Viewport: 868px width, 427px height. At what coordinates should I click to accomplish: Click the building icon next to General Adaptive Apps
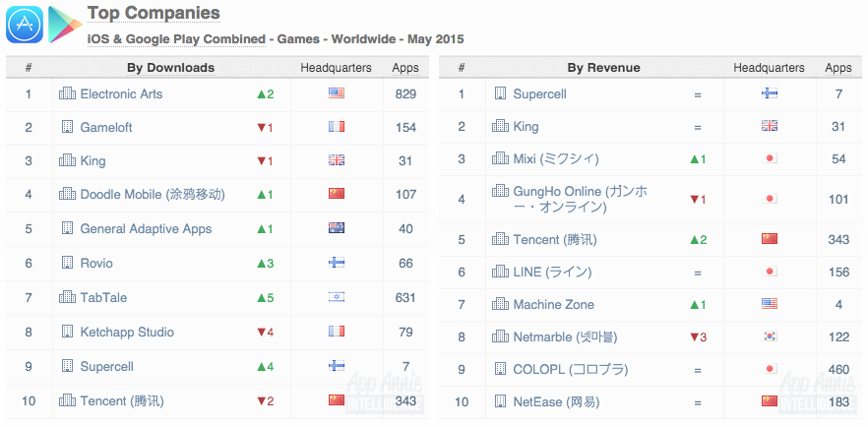67,228
